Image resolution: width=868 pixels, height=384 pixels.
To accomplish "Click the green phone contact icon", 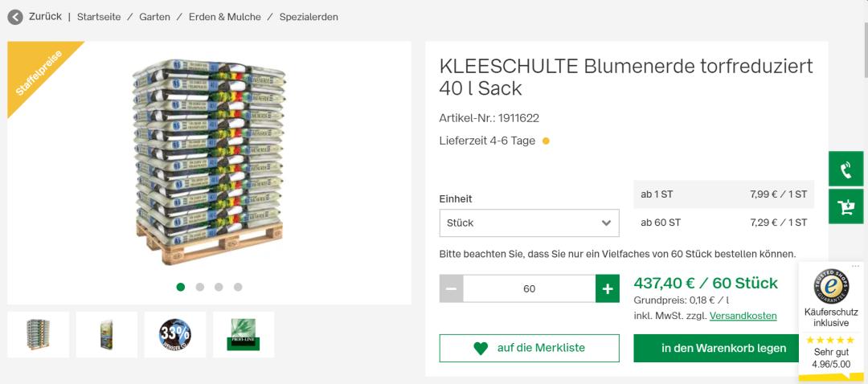I will (845, 170).
